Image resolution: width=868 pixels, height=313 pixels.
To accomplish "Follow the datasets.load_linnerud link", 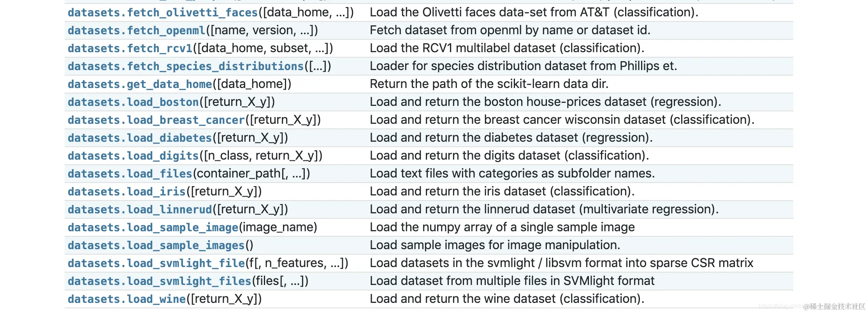I will click(x=140, y=210).
